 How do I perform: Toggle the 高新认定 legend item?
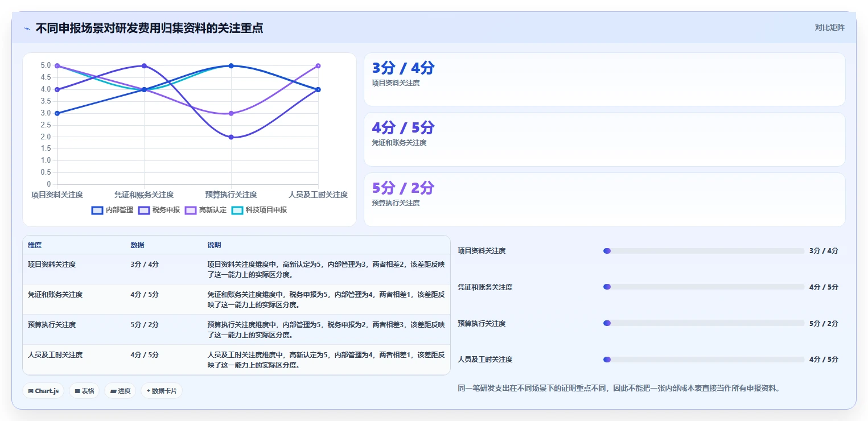[x=205, y=210]
